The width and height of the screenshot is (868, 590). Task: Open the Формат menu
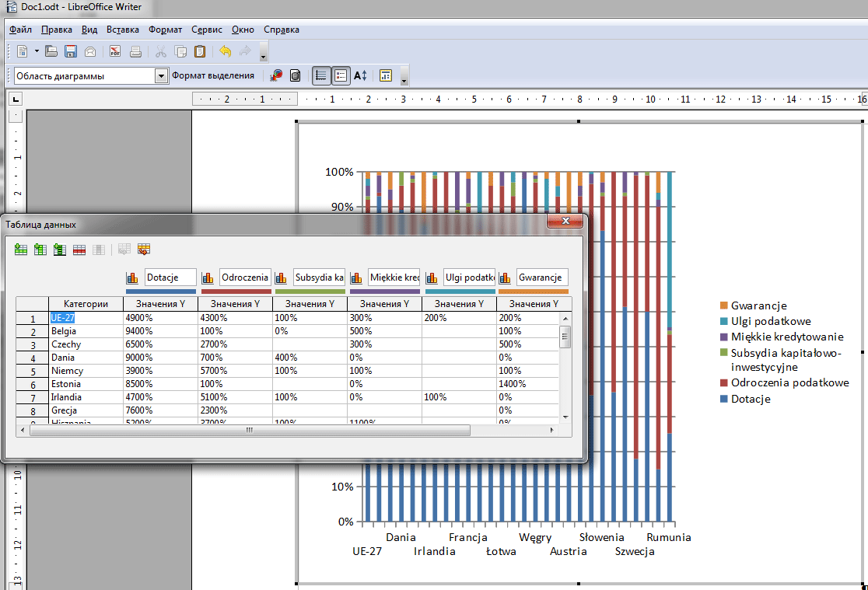[165, 30]
